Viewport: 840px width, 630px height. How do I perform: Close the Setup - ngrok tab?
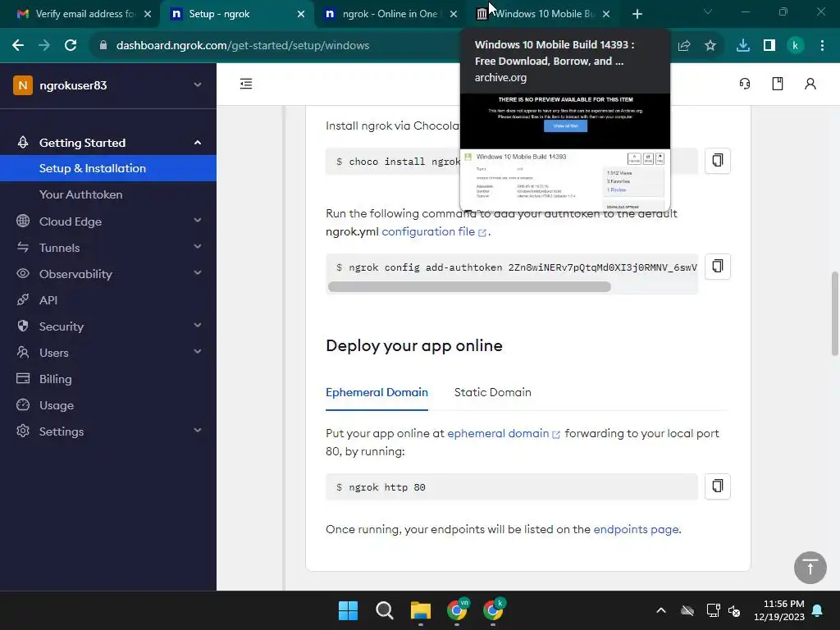click(x=301, y=14)
